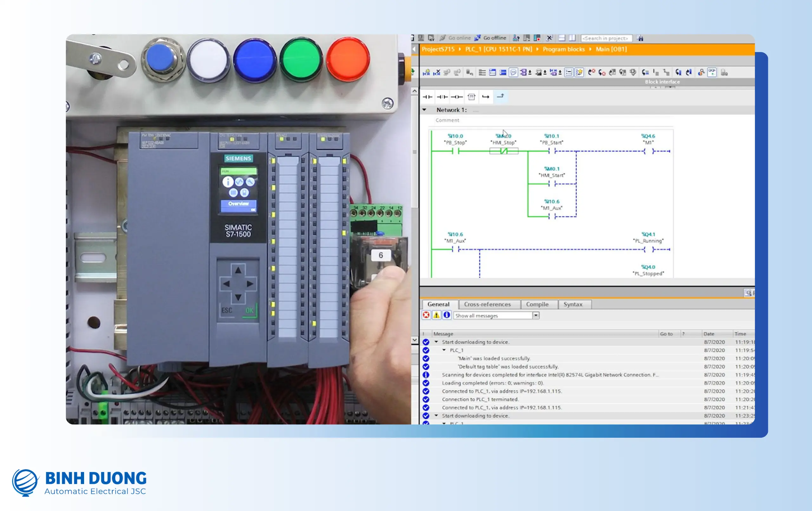Click Program blocks in the breadcrumb
812x511 pixels.
click(563, 49)
